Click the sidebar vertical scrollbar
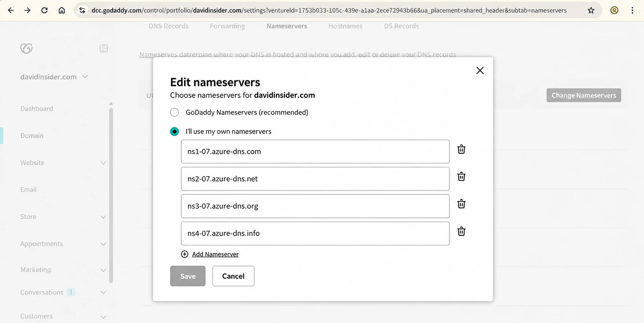This screenshot has height=323, width=644. [111, 195]
